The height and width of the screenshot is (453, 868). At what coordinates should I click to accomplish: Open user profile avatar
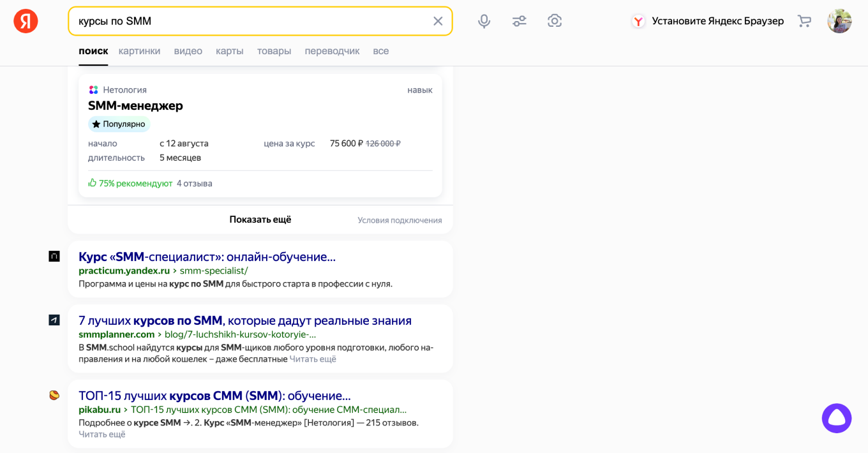(839, 21)
